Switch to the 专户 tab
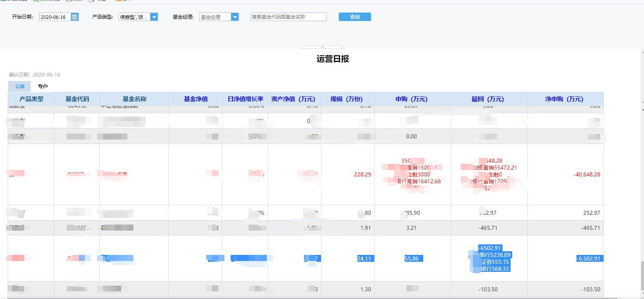Viewport: 644px width, 299px height. [43, 86]
